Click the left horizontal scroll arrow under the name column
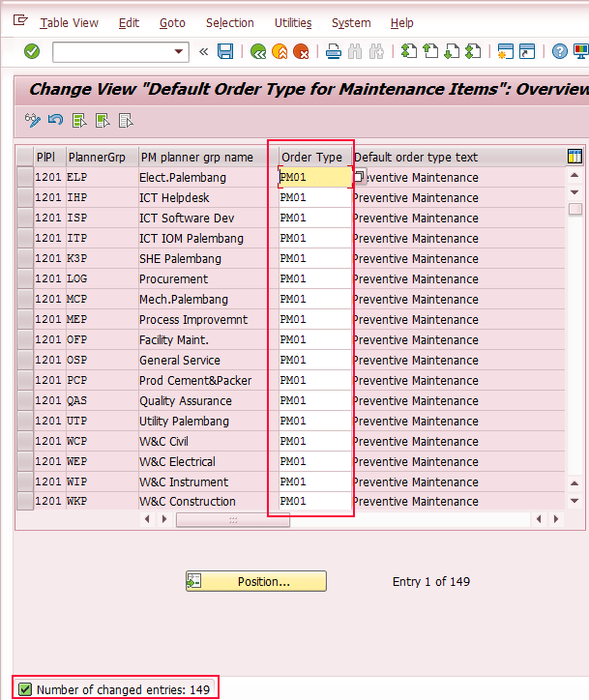 (147, 519)
